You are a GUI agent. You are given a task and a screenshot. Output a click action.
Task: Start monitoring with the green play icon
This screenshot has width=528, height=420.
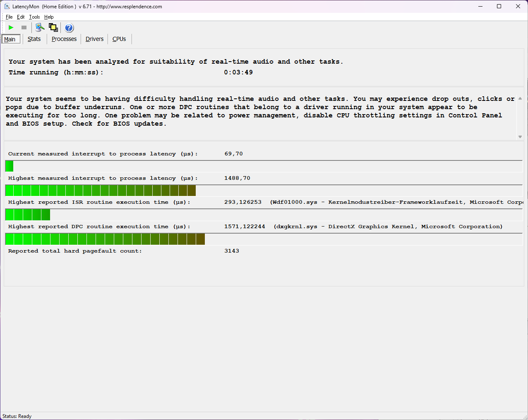click(11, 28)
